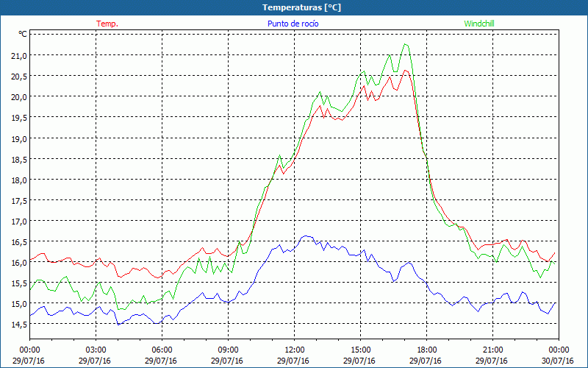Viewport: 588px width, 368px height.
Task: Click the '15,5' y-axis value
Action: coord(20,283)
